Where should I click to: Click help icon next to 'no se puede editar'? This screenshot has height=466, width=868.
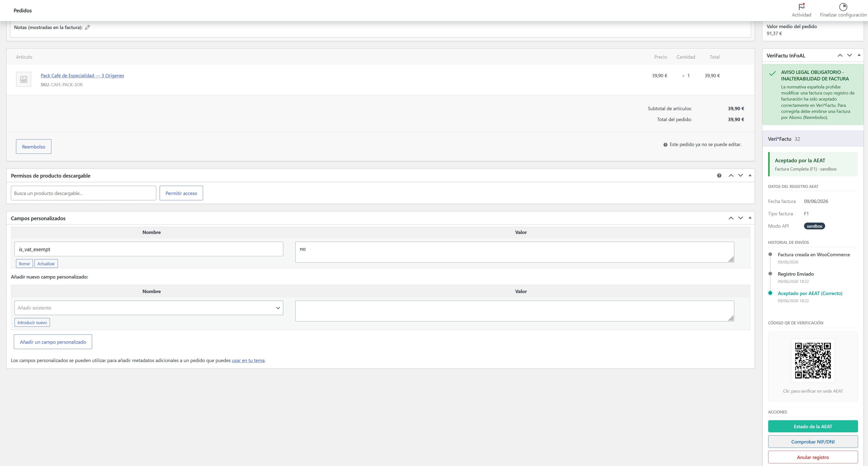[x=665, y=145]
